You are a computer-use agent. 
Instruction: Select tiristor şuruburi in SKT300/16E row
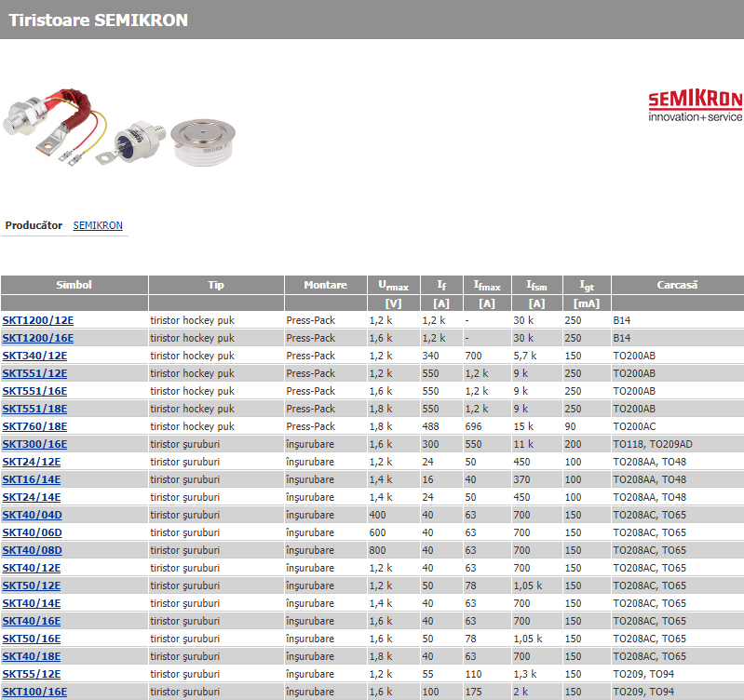click(185, 444)
